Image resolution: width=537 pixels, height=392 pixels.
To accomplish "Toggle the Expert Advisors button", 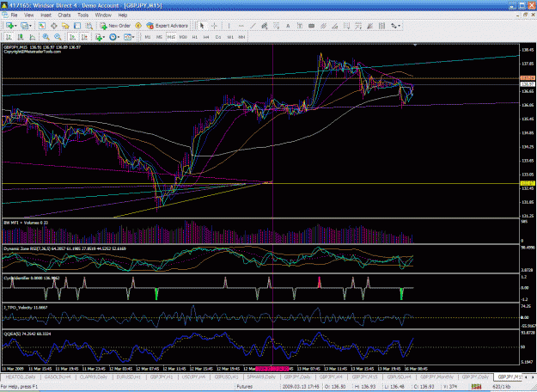I will 168,26.
